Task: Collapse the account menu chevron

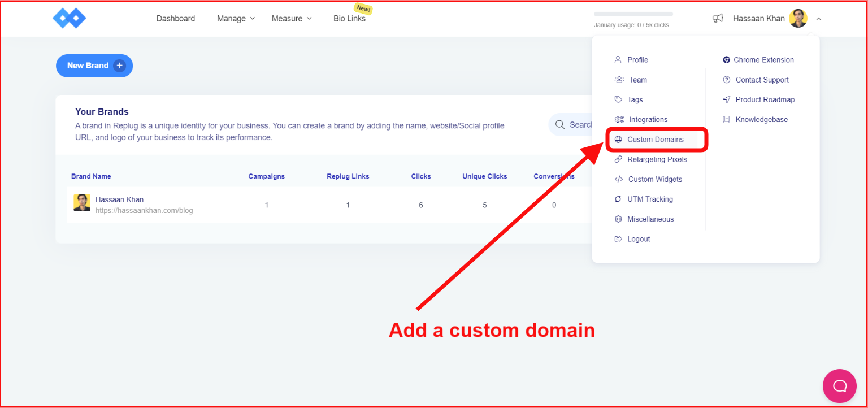Action: (819, 19)
